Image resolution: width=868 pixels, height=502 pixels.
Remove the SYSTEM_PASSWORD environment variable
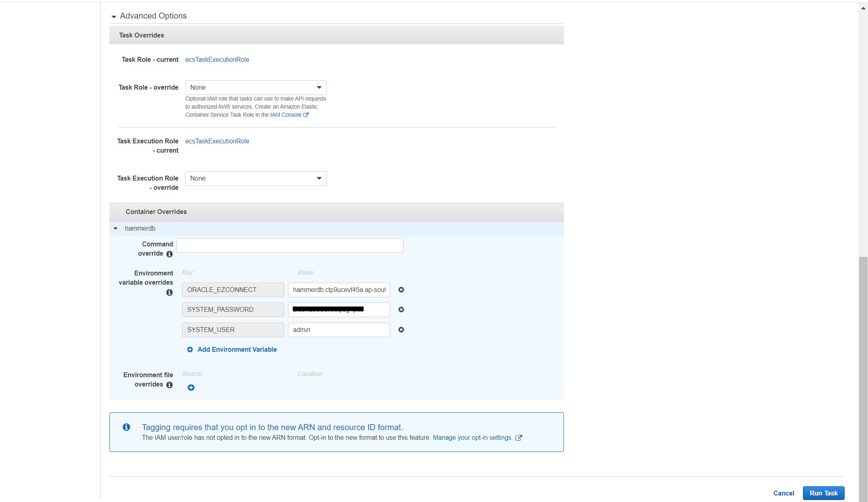[x=401, y=310]
